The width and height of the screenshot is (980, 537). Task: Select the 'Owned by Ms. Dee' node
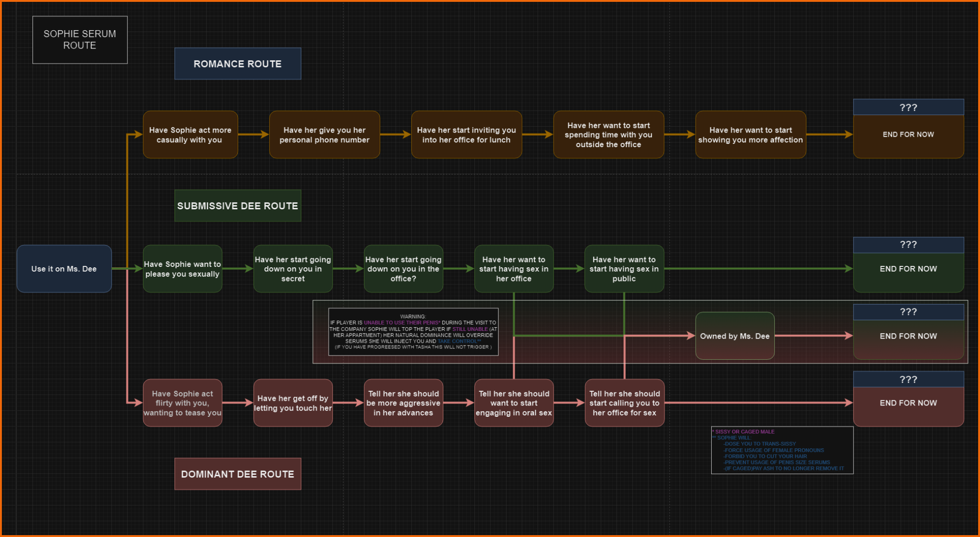(734, 336)
